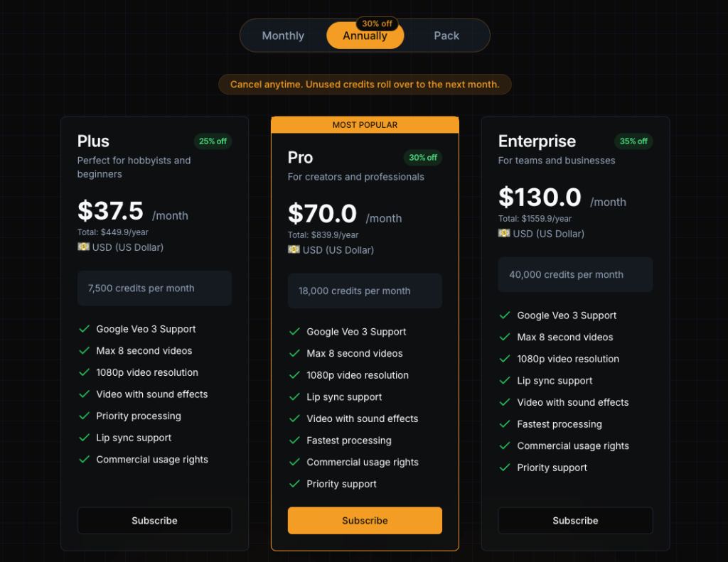
Task: Click the checkmark beside Plus Google Veo 3 Support
Action: click(84, 329)
